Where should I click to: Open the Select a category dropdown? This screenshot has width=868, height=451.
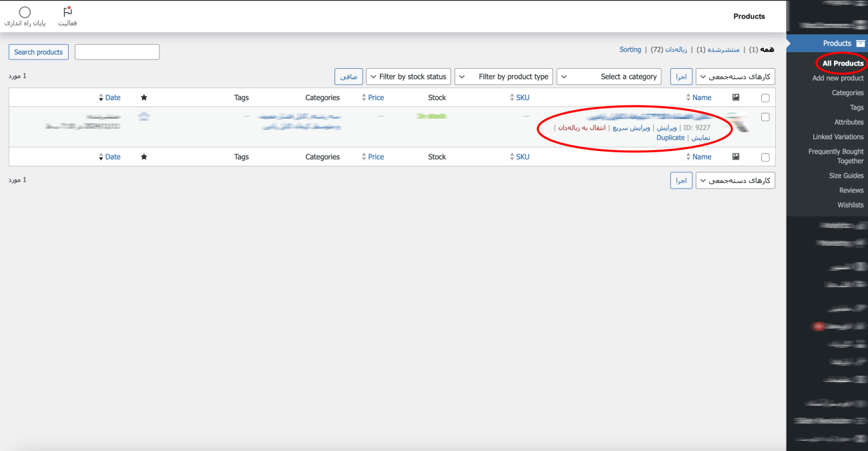click(x=608, y=77)
